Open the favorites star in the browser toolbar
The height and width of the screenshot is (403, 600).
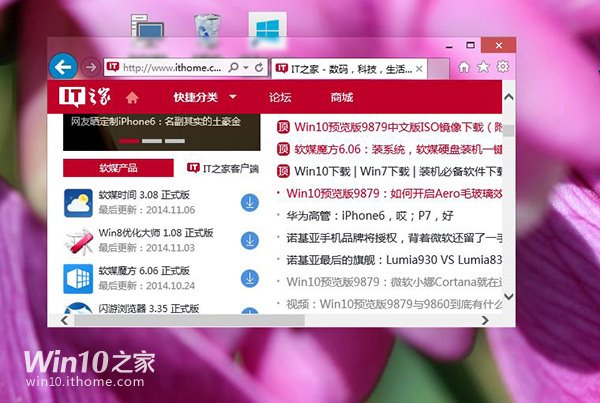[483, 67]
